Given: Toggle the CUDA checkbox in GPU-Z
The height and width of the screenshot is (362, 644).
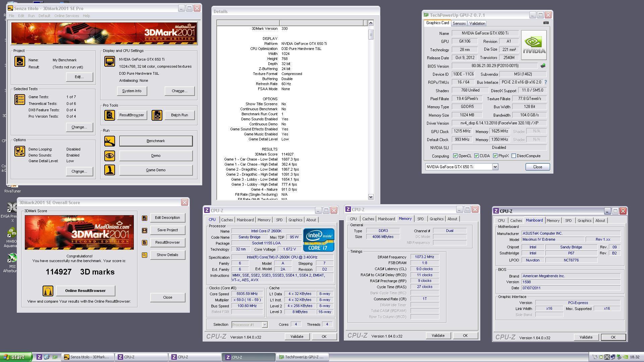Looking at the screenshot, I should click(x=476, y=156).
